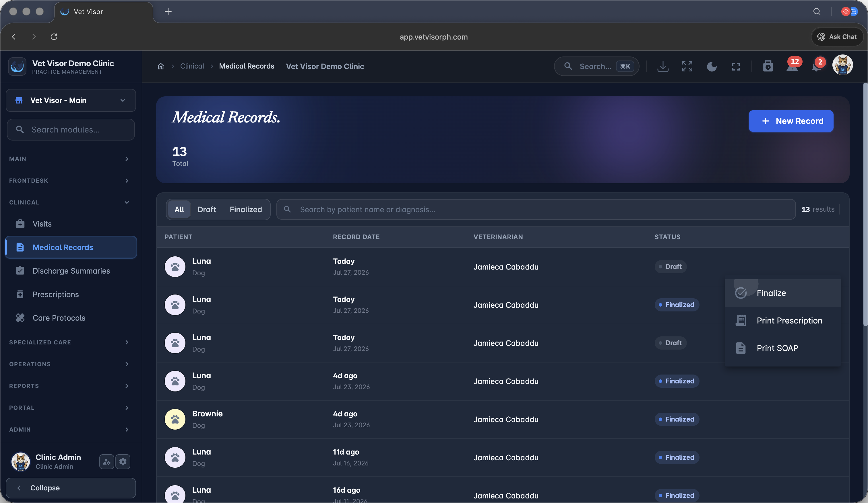The width and height of the screenshot is (868, 503).
Task: Expand the OPERATIONS sidebar section
Action: pos(69,364)
